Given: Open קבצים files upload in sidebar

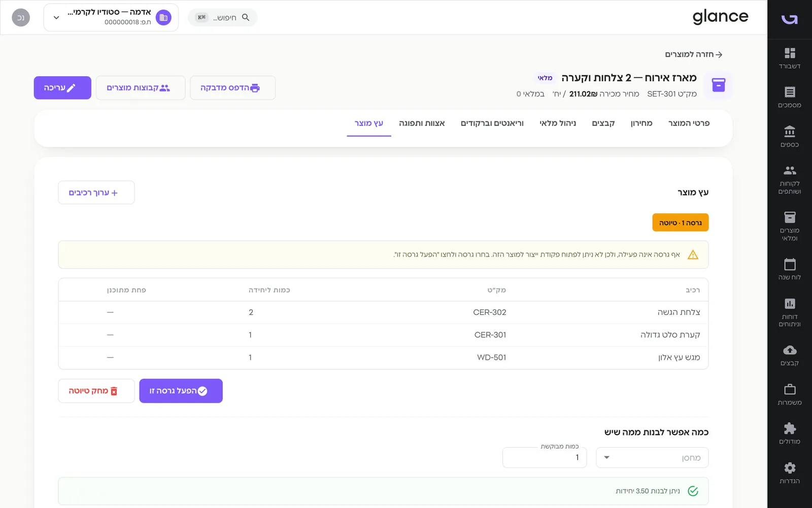Looking at the screenshot, I should tap(789, 355).
